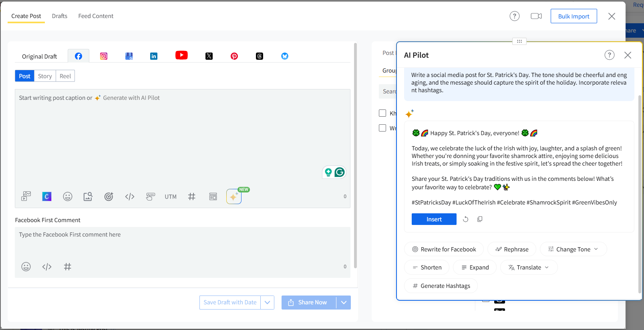Open the emoji picker in caption toolbar
The height and width of the screenshot is (330, 644).
pyautogui.click(x=68, y=196)
